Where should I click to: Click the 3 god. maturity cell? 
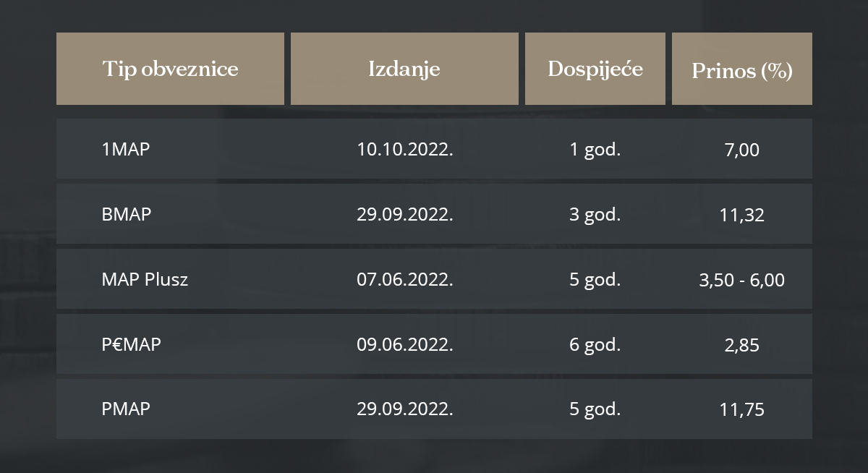click(x=595, y=216)
